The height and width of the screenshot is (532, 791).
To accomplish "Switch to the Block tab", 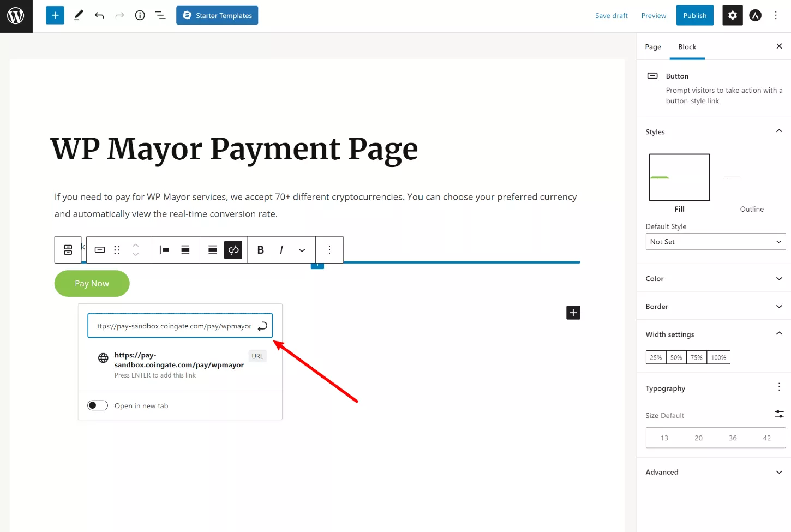I will click(x=687, y=47).
